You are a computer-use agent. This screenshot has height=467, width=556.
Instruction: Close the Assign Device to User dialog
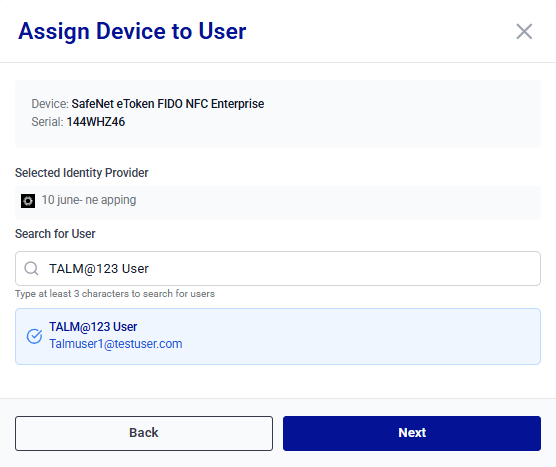pos(524,32)
